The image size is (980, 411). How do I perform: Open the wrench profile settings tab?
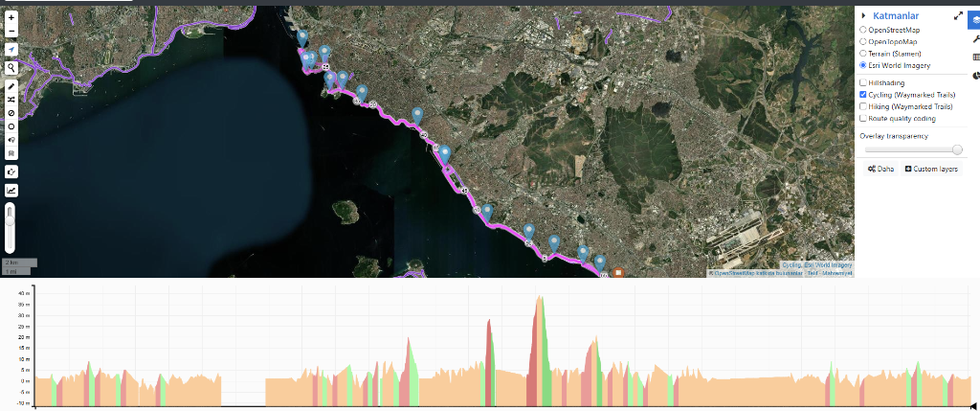(975, 38)
